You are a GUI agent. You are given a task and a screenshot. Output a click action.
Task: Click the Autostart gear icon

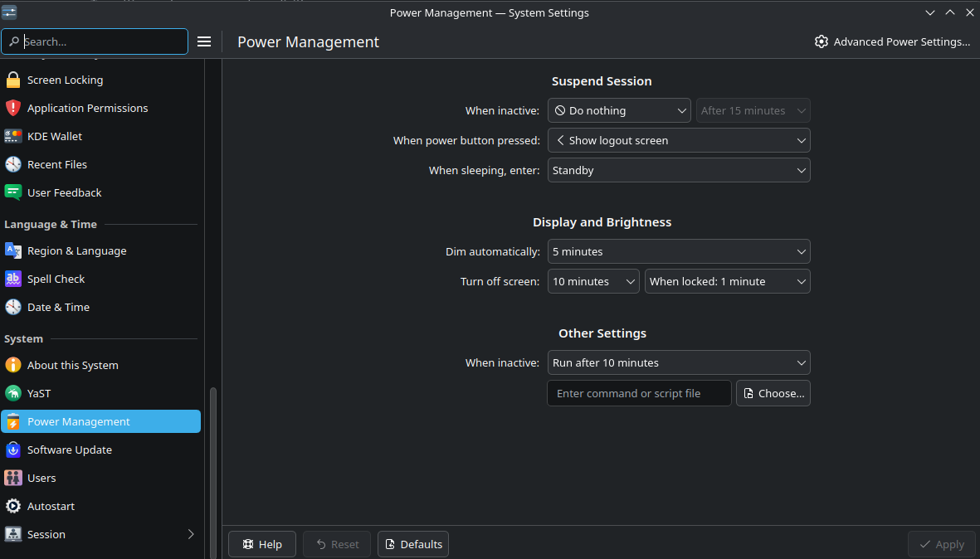(13, 507)
